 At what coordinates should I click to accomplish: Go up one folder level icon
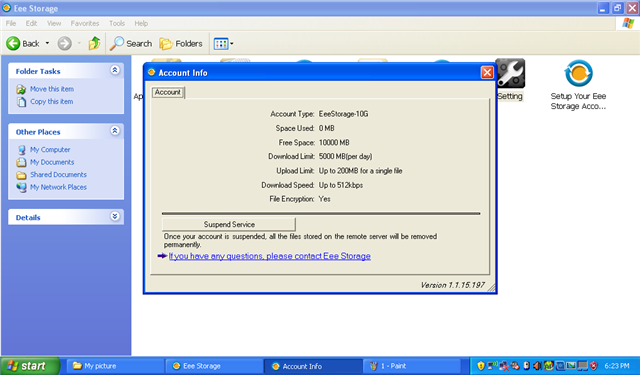click(x=94, y=43)
